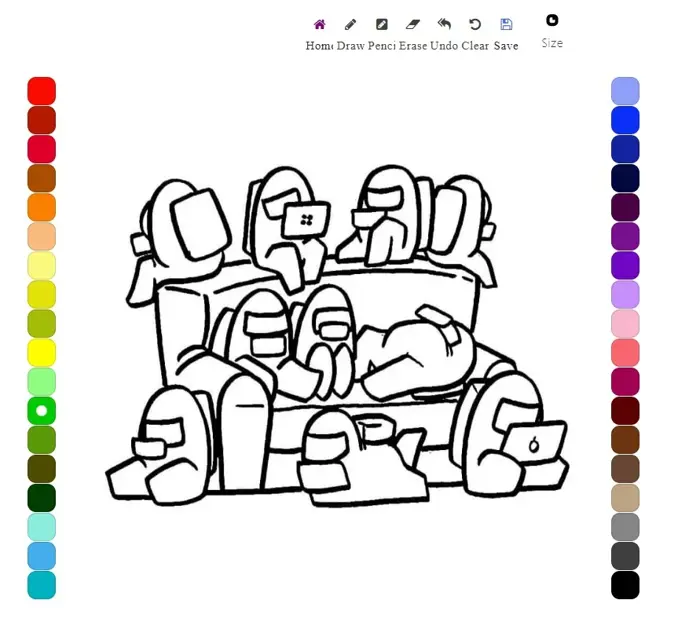Select the currently active green swatch
Image resolution: width=700 pixels, height=622 pixels.
pos(42,411)
